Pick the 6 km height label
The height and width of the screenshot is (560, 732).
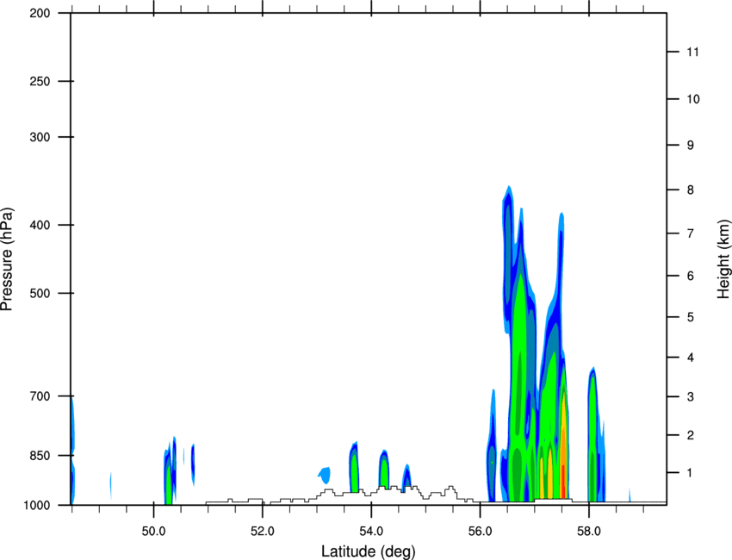tap(691, 276)
